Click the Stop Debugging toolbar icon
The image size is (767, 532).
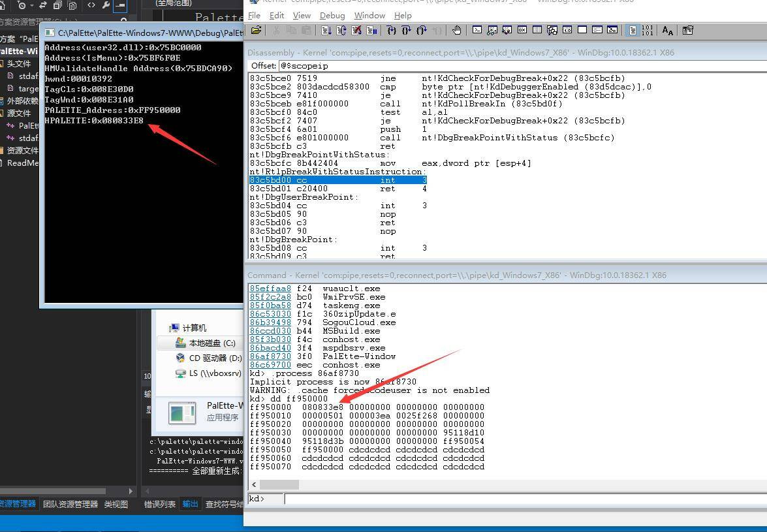356,30
